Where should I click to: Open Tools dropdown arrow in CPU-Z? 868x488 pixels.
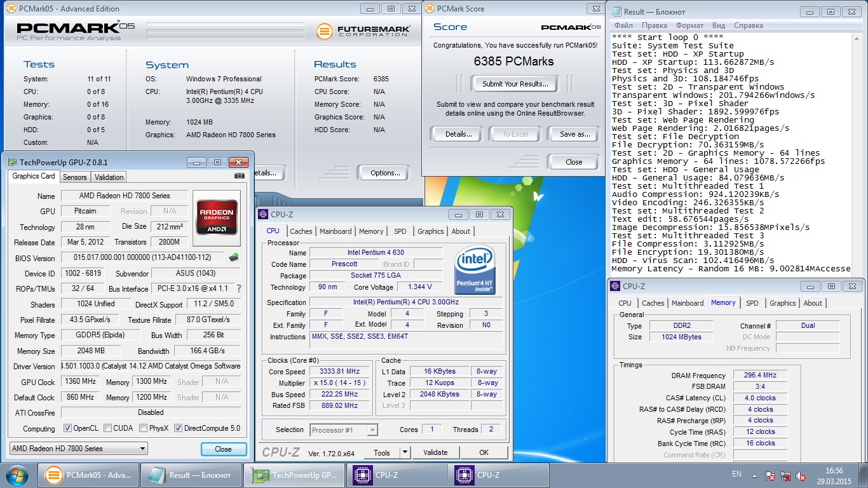[405, 452]
